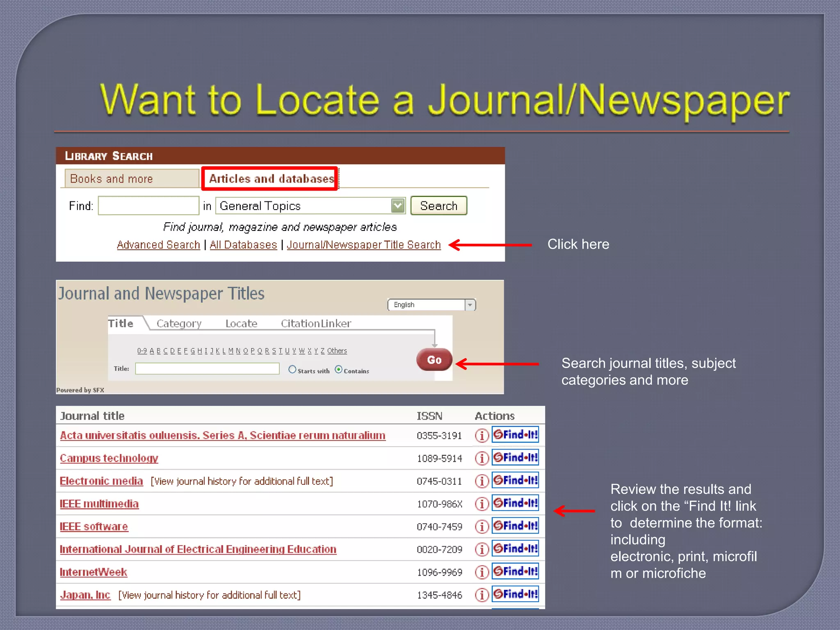This screenshot has width=840, height=630.
Task: Click Find-It for International Journal of Electrical Engineering Education
Action: tap(516, 548)
